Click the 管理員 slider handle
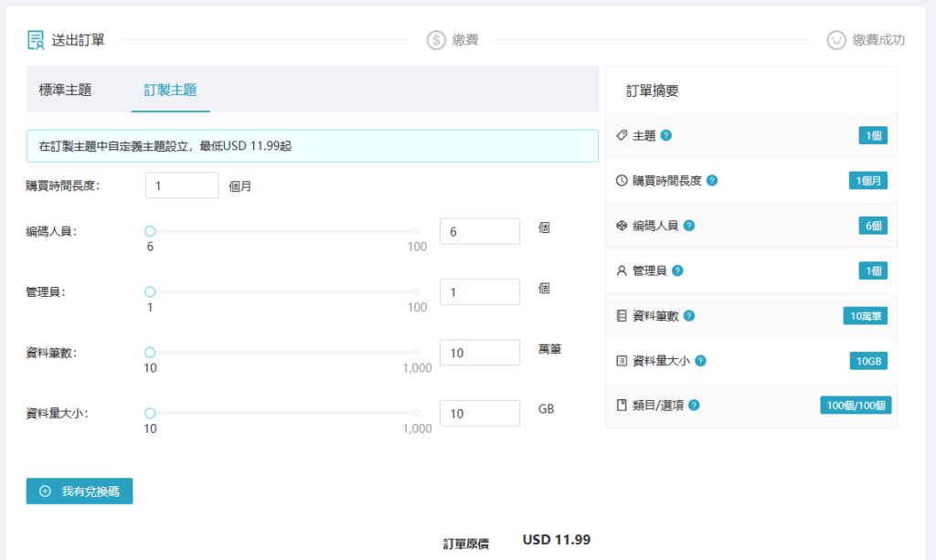Image resolution: width=936 pixels, height=560 pixels. [150, 291]
